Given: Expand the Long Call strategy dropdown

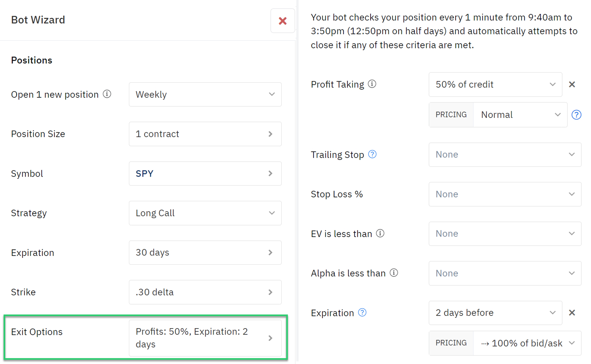Looking at the screenshot, I should pyautogui.click(x=205, y=213).
